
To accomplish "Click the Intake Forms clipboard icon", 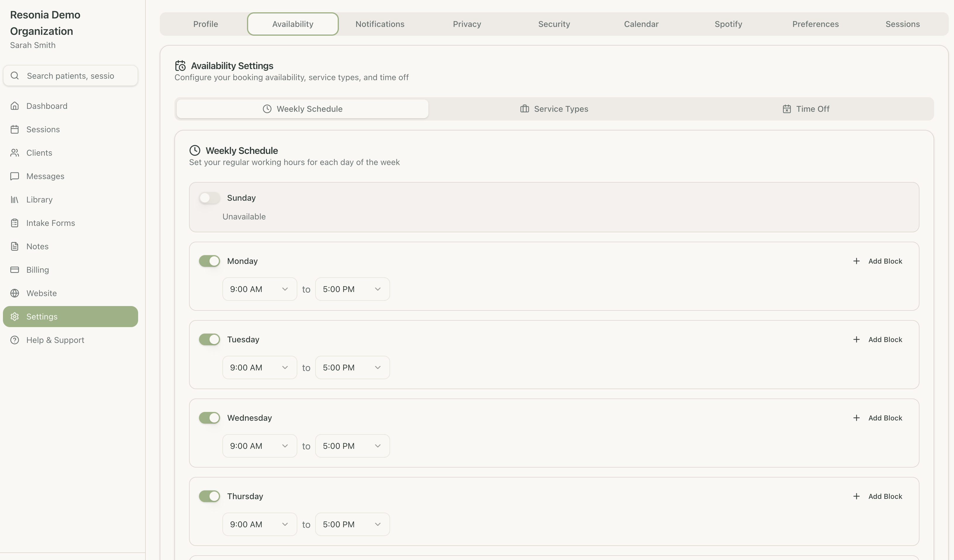I will tap(14, 223).
